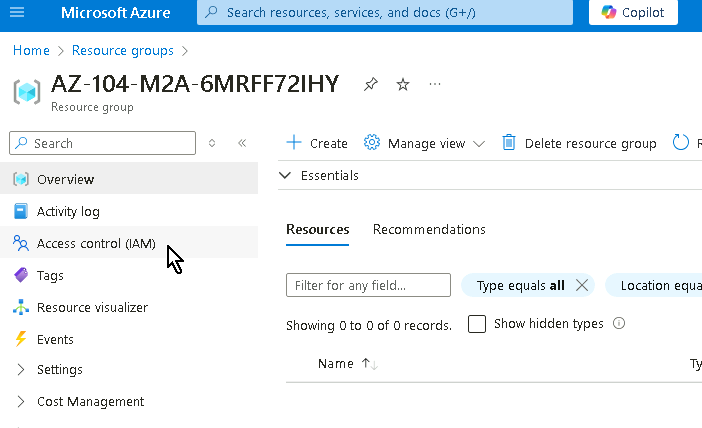Open the Overview menu item

click(129, 179)
